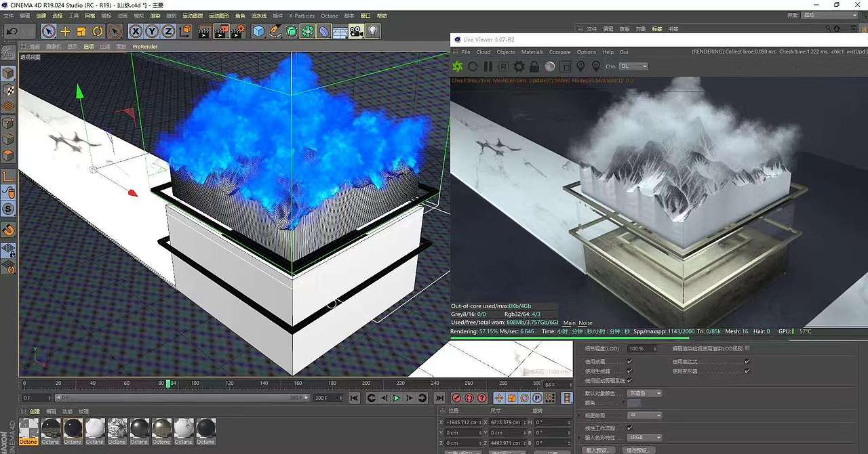Pause the Live Viewer rendering
868x454 pixels.
(488, 66)
